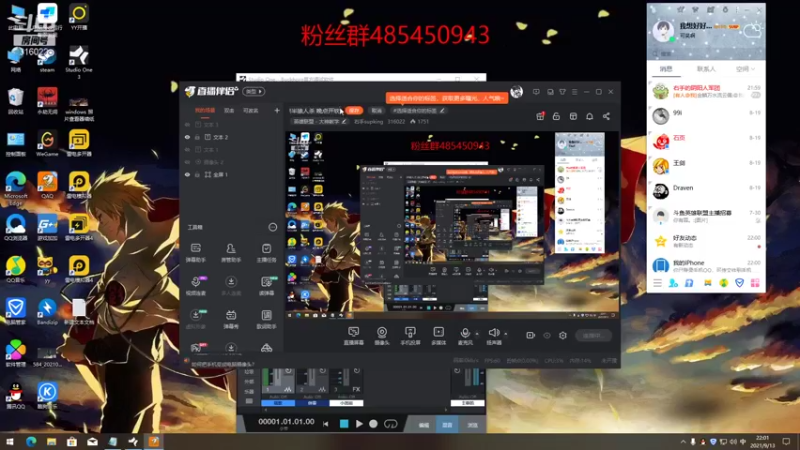Click Play in Studio One transport
800x450 pixels.
359,423
